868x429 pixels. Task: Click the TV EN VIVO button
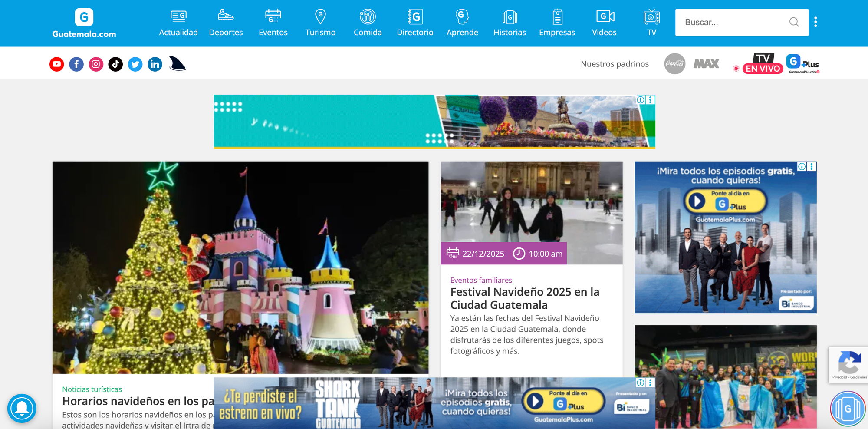pyautogui.click(x=763, y=64)
